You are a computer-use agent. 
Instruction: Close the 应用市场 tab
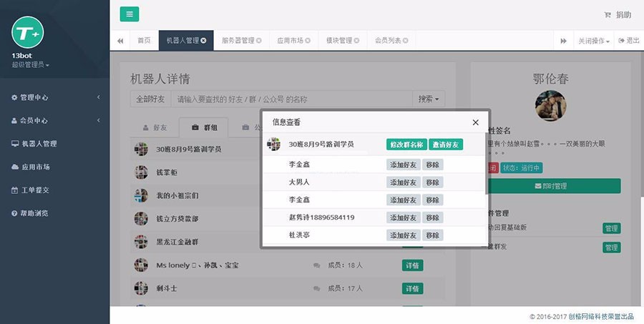[308, 41]
